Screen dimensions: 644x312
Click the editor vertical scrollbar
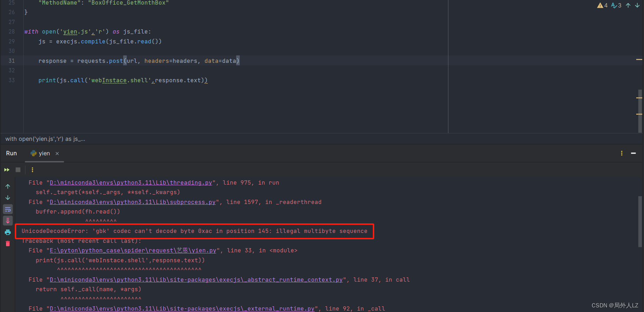click(640, 111)
